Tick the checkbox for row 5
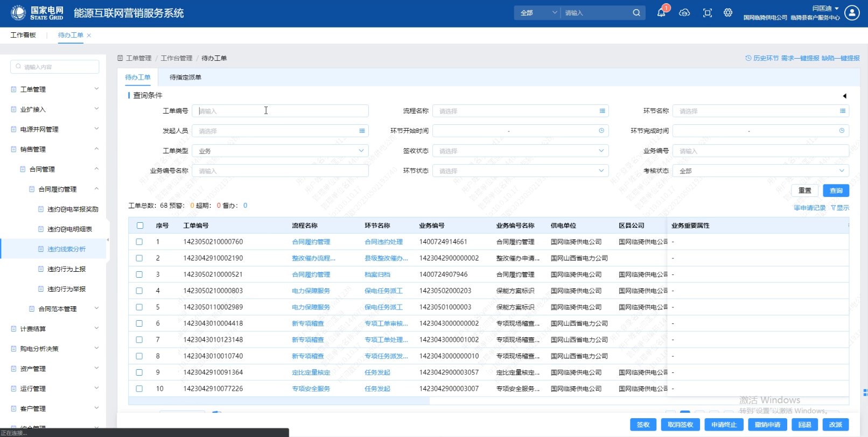 click(139, 307)
